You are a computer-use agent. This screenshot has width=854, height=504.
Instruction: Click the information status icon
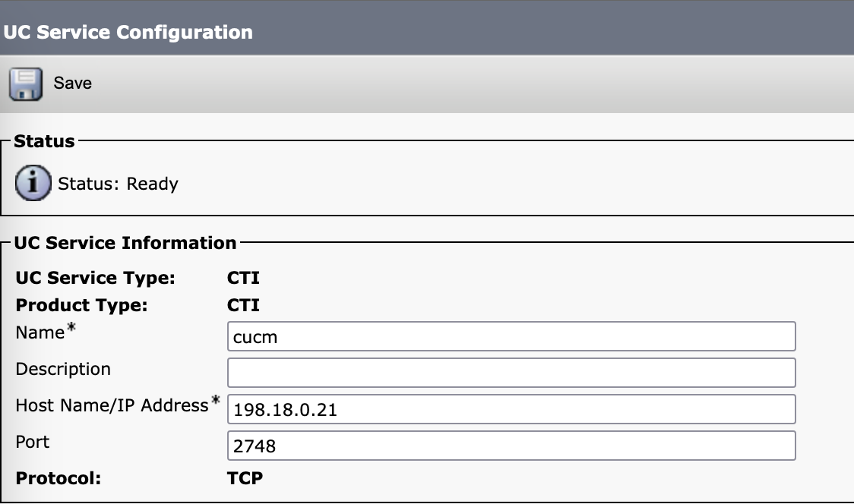(33, 184)
